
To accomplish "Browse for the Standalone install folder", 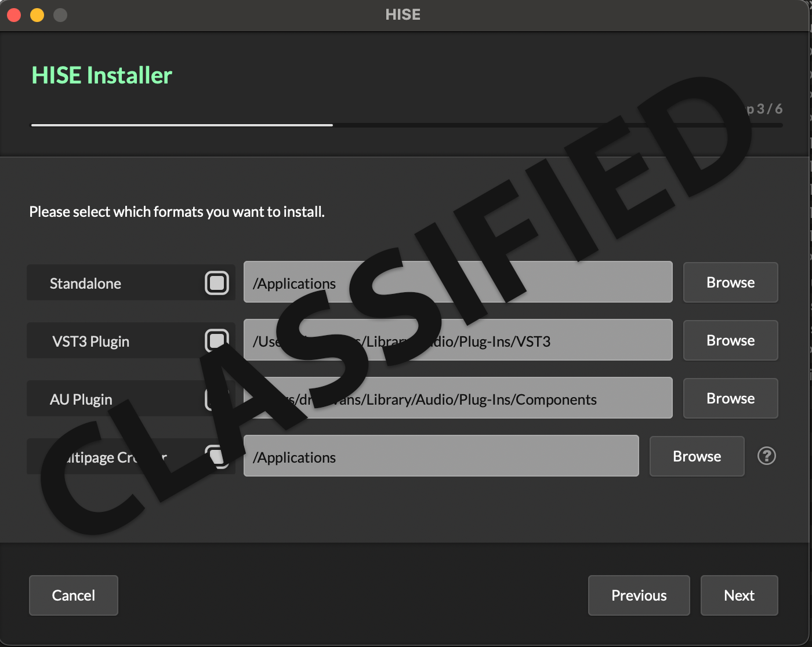I will [x=731, y=282].
